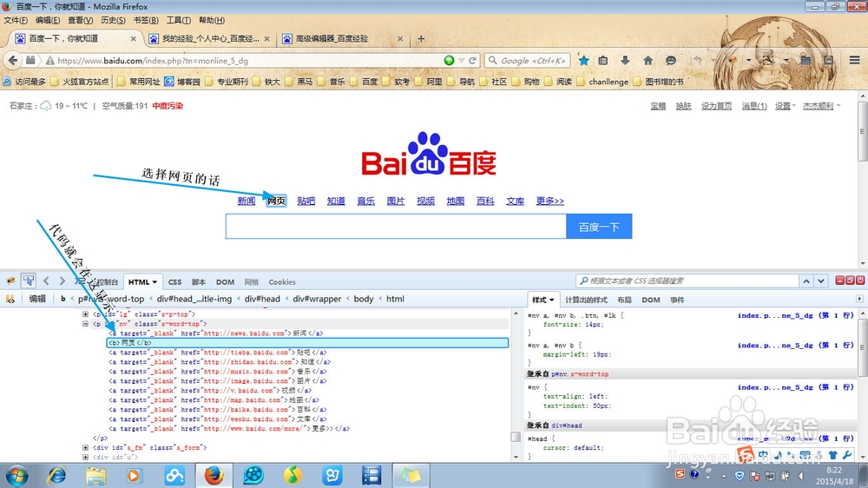Expand the div id="u" node
Image resolution: width=868 pixels, height=488 pixels.
85,457
